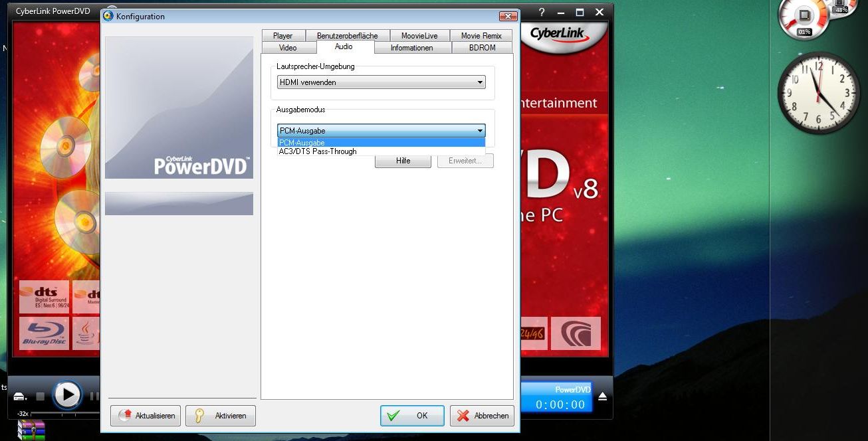Switch to the BDROM tab
Viewport: 868px width, 441px height.
[482, 48]
